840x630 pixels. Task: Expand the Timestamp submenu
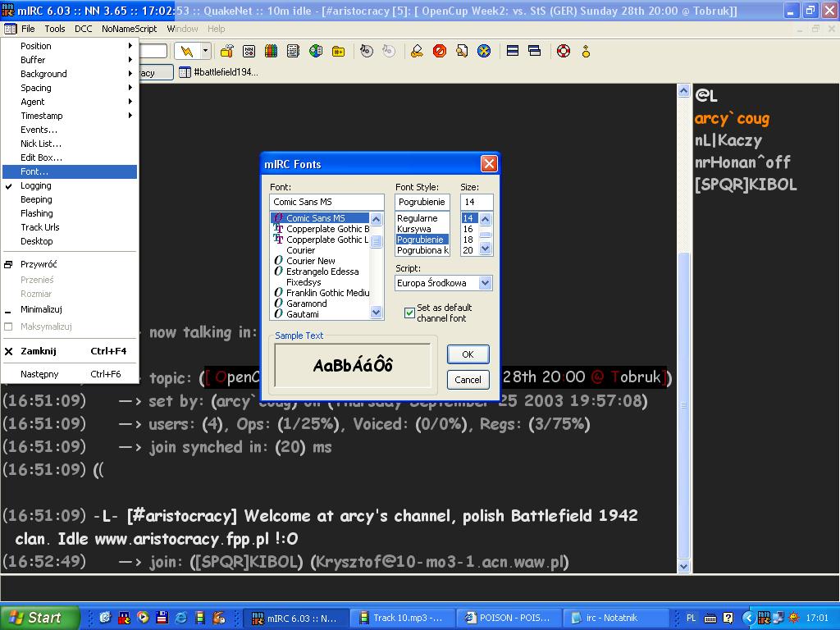[x=41, y=116]
